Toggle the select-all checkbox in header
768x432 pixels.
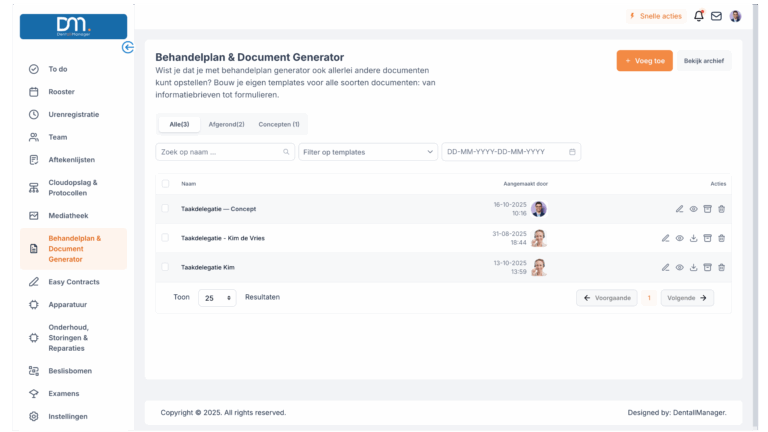[x=166, y=184]
